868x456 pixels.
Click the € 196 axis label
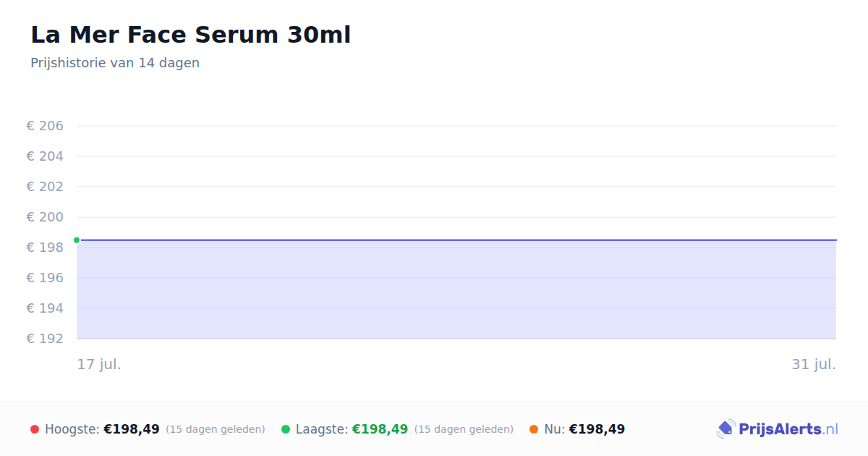[45, 278]
